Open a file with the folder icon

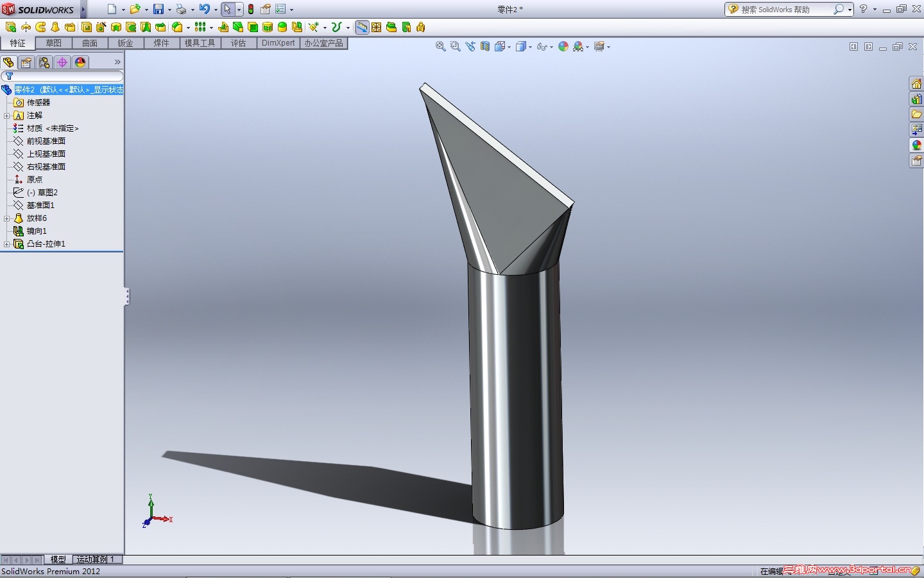click(x=135, y=9)
